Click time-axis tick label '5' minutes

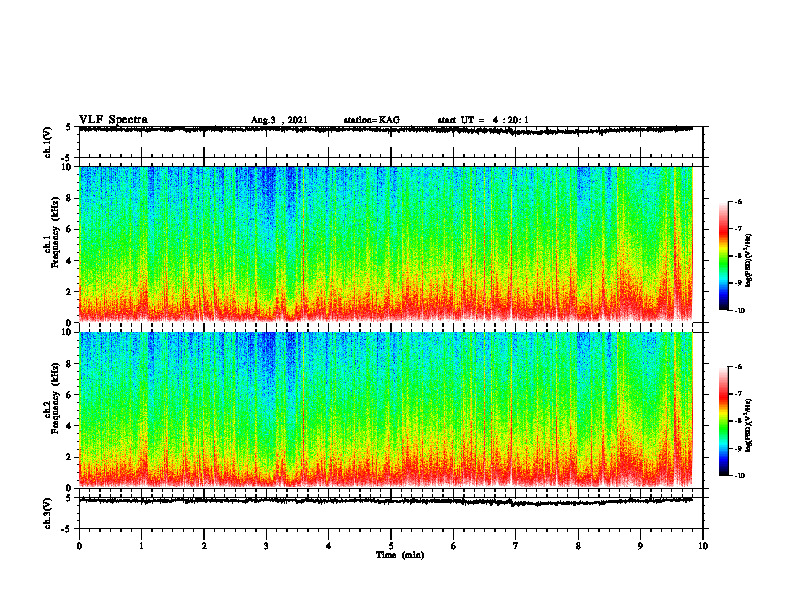click(391, 546)
